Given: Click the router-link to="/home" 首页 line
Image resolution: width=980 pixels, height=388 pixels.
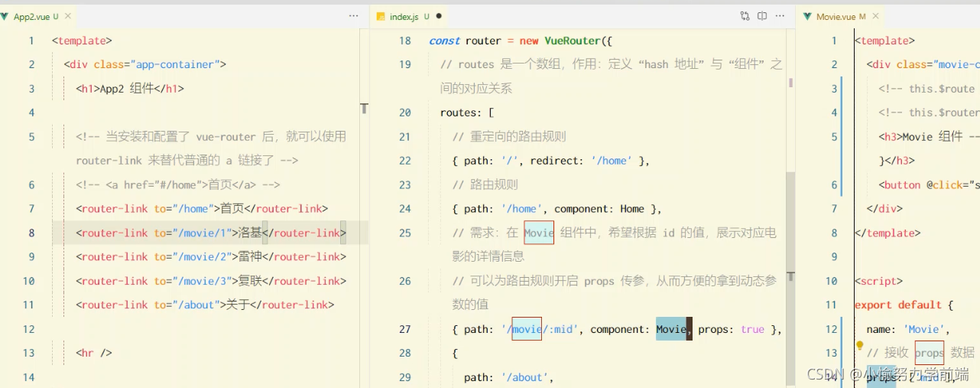Looking at the screenshot, I should click(x=202, y=209).
